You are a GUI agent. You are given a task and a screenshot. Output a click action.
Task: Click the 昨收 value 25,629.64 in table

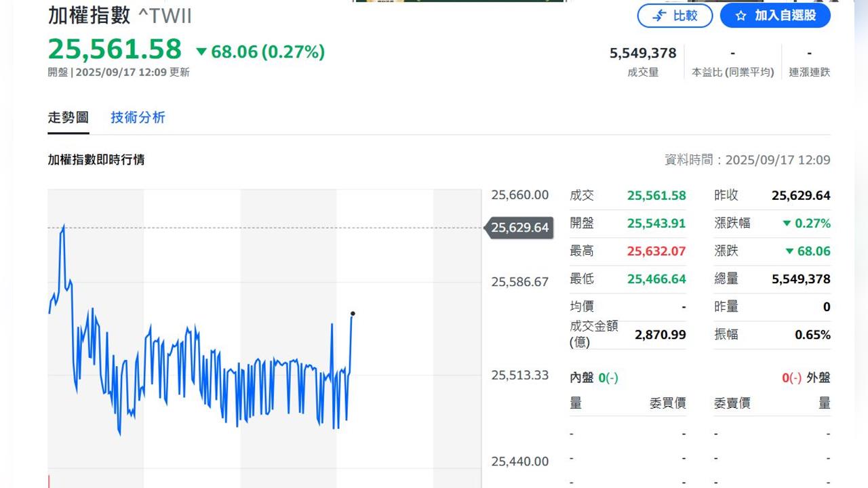coord(801,195)
